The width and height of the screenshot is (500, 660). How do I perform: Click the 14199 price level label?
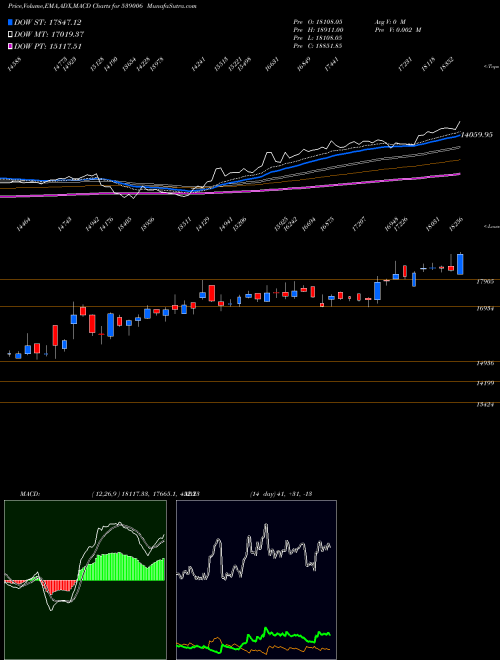(485, 383)
